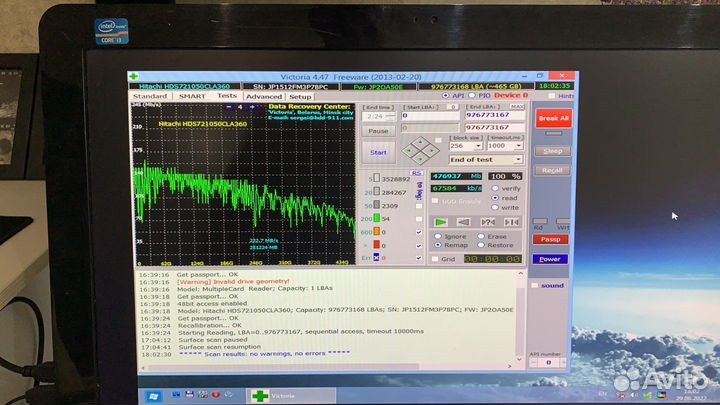Select the Ignore radio option

(438, 236)
